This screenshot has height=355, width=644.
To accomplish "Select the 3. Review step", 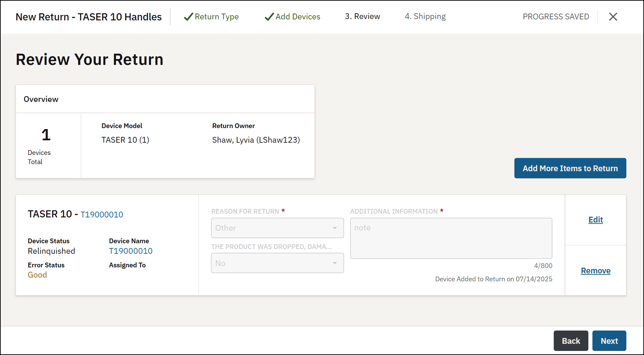I will pyautogui.click(x=362, y=17).
